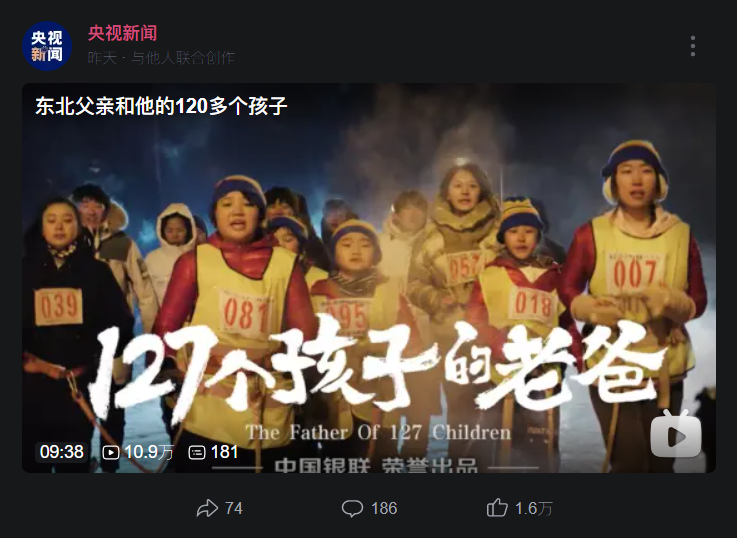Open the video cover thumbnail

[x=369, y=278]
